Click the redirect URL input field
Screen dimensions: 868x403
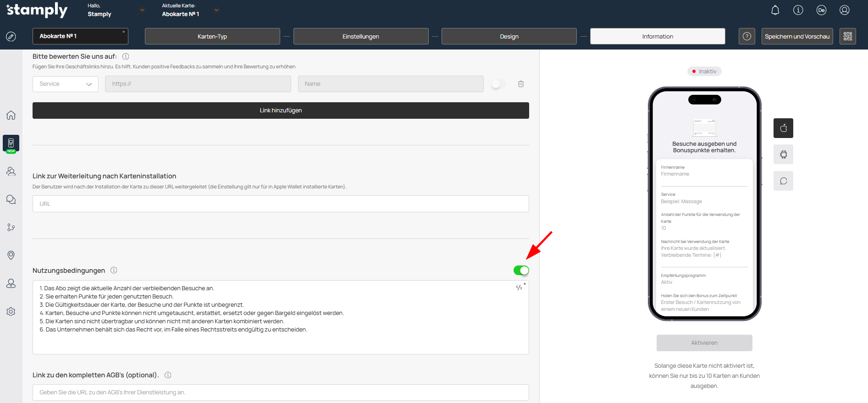tap(281, 204)
